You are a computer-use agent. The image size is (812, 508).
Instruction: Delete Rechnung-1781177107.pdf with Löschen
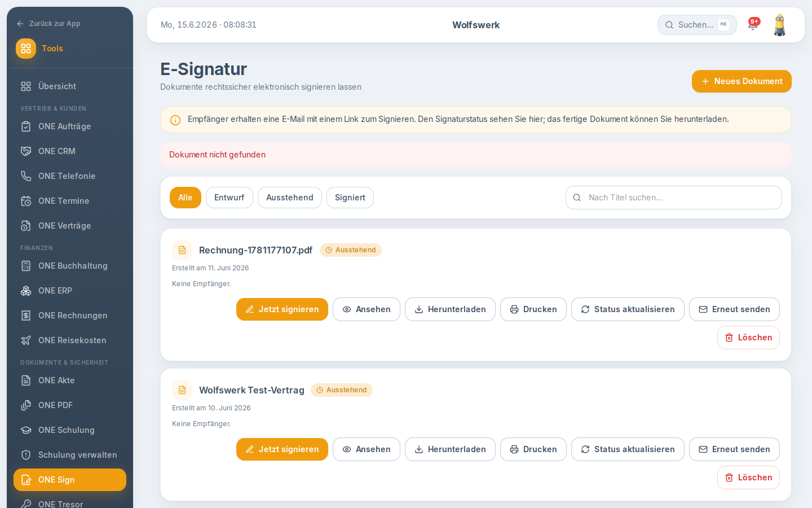tap(748, 338)
